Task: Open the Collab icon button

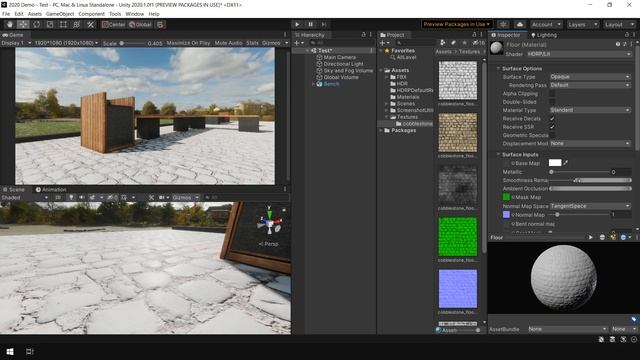Action: point(503,24)
